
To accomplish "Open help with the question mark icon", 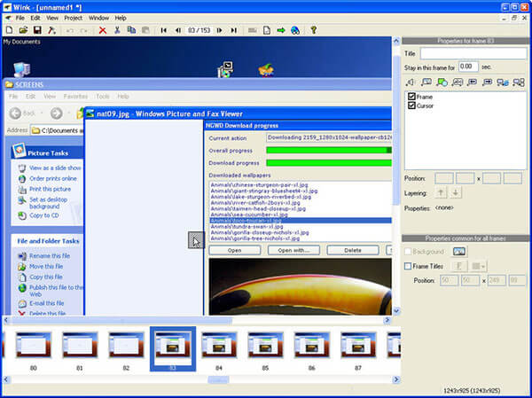I will 314,30.
